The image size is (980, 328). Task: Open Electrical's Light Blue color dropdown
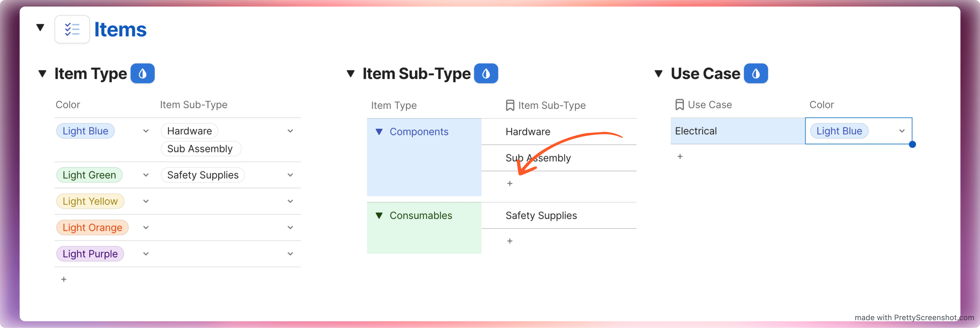[902, 131]
